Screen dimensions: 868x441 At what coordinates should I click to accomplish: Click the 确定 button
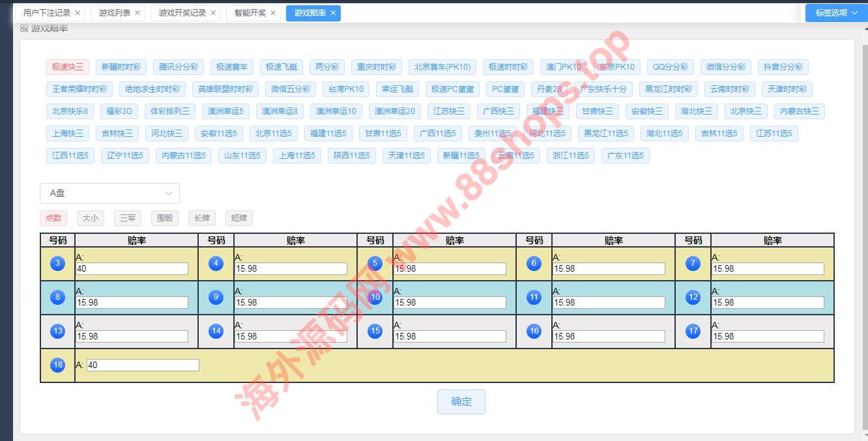coord(461,402)
